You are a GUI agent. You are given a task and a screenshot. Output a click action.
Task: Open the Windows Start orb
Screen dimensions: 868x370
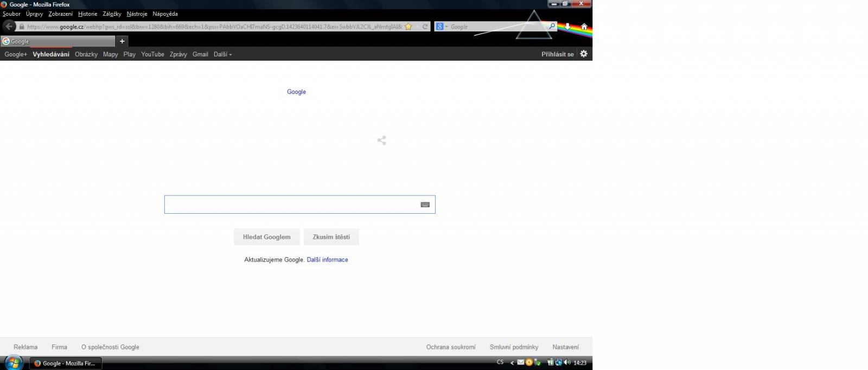click(13, 362)
